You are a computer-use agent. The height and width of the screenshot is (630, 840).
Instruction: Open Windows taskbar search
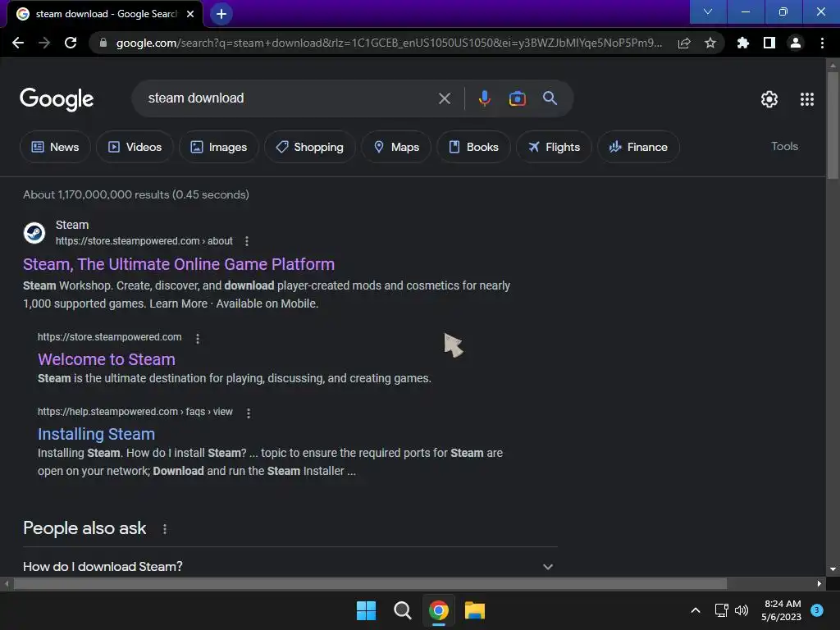coord(402,610)
